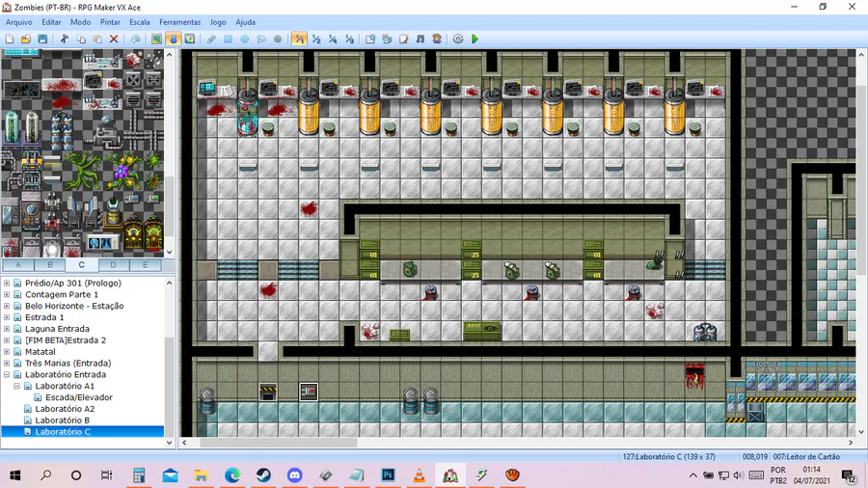
Task: Expand the Laguna Entrada map node
Action: pyautogui.click(x=7, y=329)
